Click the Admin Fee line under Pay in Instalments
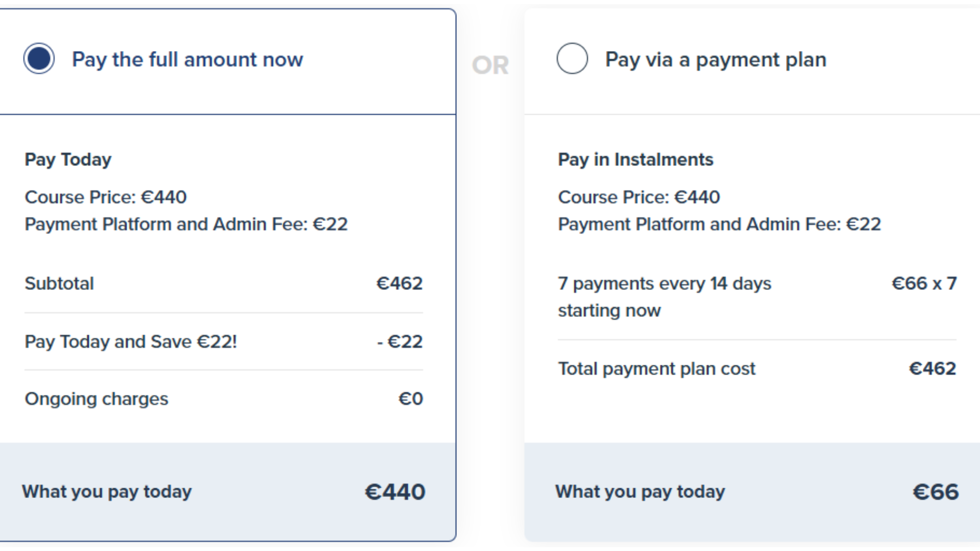Viewport: 980px width, 551px height. 720,224
